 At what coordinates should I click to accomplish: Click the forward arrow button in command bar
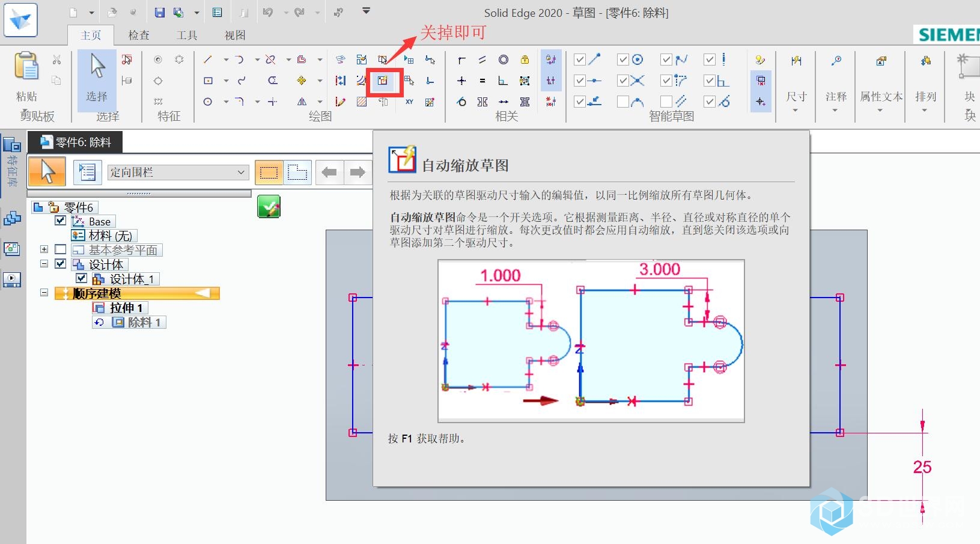[358, 173]
